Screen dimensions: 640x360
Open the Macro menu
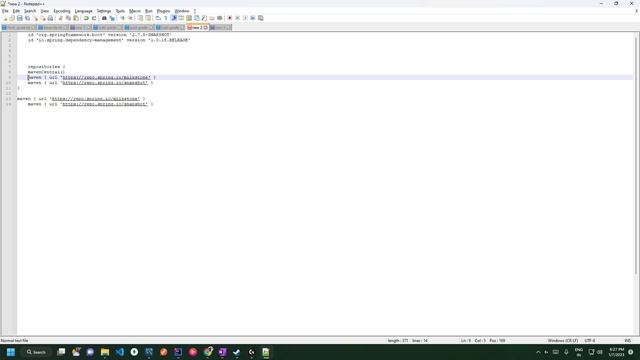(135, 11)
